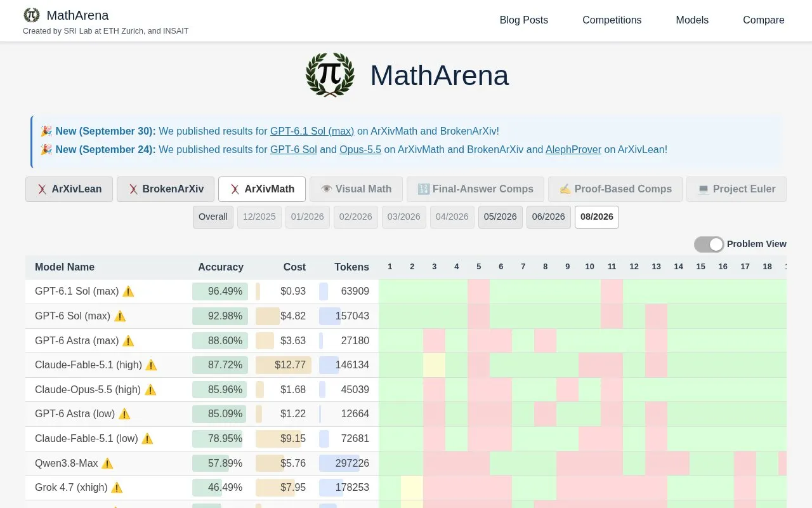The height and width of the screenshot is (508, 812).
Task: Select the 06/2026 date filter
Action: click(549, 217)
